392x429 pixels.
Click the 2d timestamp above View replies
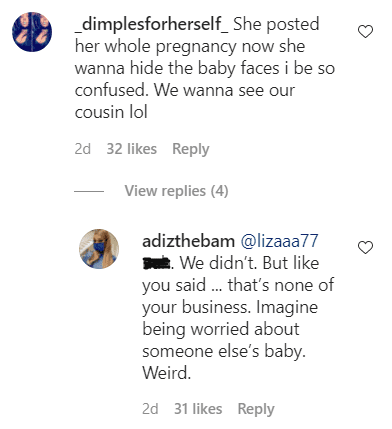83,149
